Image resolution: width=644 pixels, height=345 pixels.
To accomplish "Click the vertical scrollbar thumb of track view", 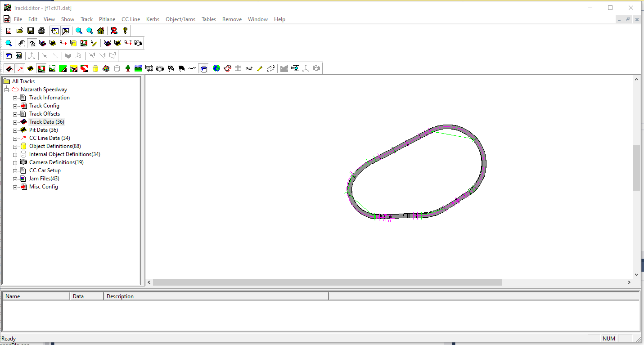I will click(x=636, y=168).
